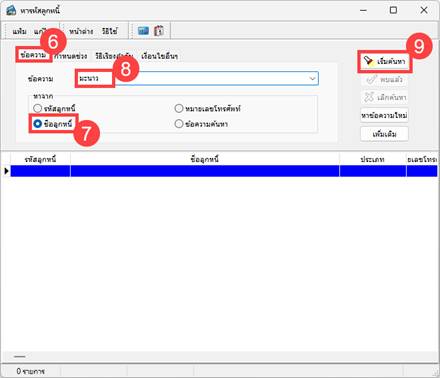Click the ชื่อลูกหนี้ column header
The width and height of the screenshot is (440, 378).
(x=205, y=159)
